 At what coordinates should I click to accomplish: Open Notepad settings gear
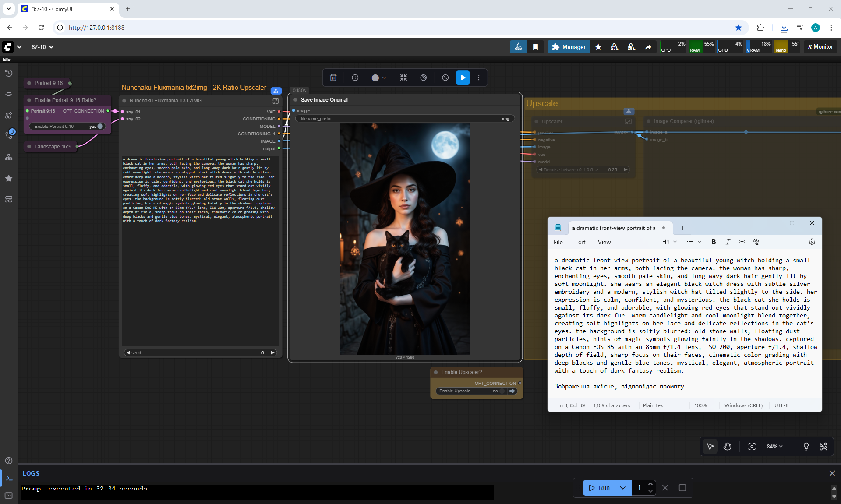tap(812, 242)
